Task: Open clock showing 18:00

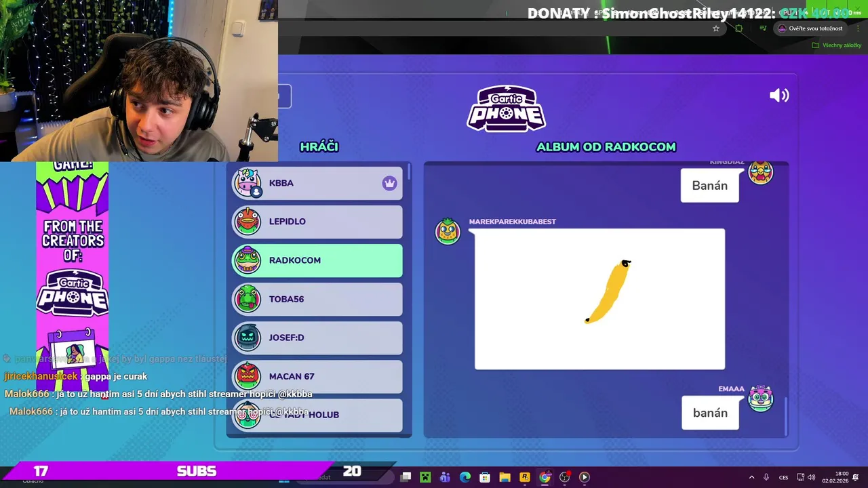Action: pos(835,477)
